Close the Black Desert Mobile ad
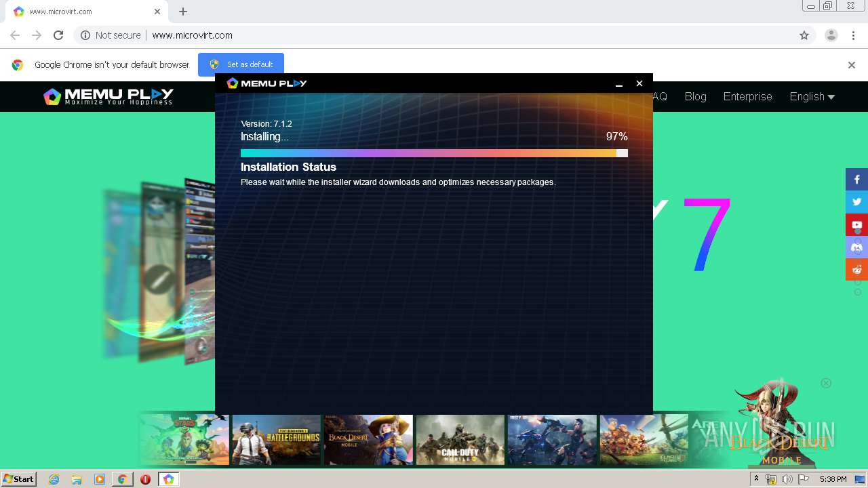Viewport: 868px width, 488px height. coord(826,383)
